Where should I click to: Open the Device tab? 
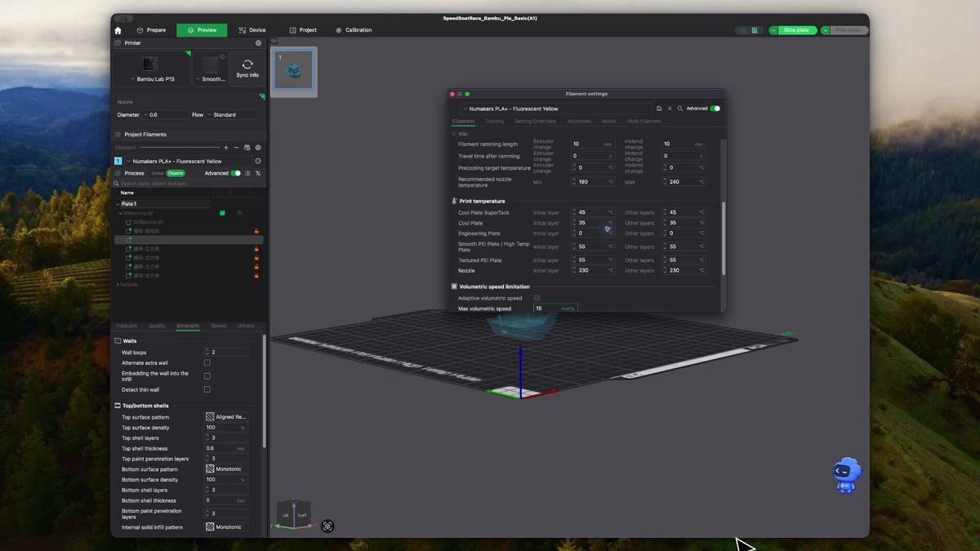[x=252, y=30]
